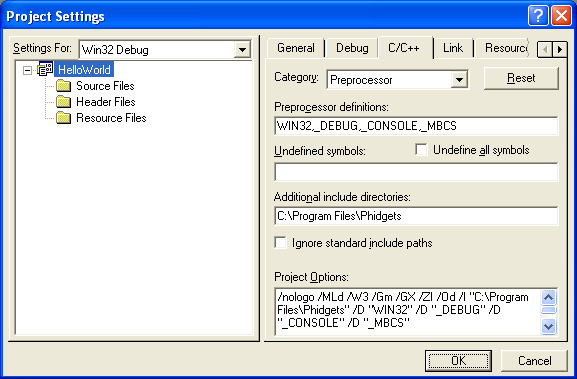577x379 pixels.
Task: Open the Settings For dropdown
Action: pos(242,50)
